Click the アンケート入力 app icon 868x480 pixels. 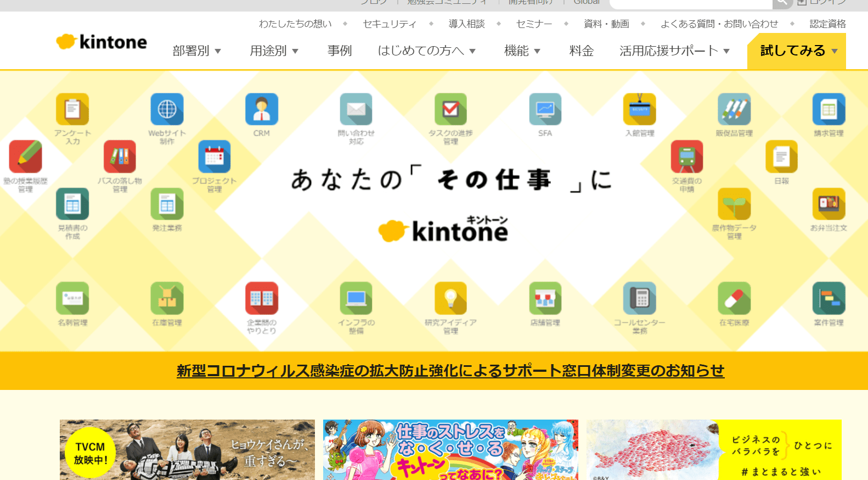pyautogui.click(x=72, y=109)
